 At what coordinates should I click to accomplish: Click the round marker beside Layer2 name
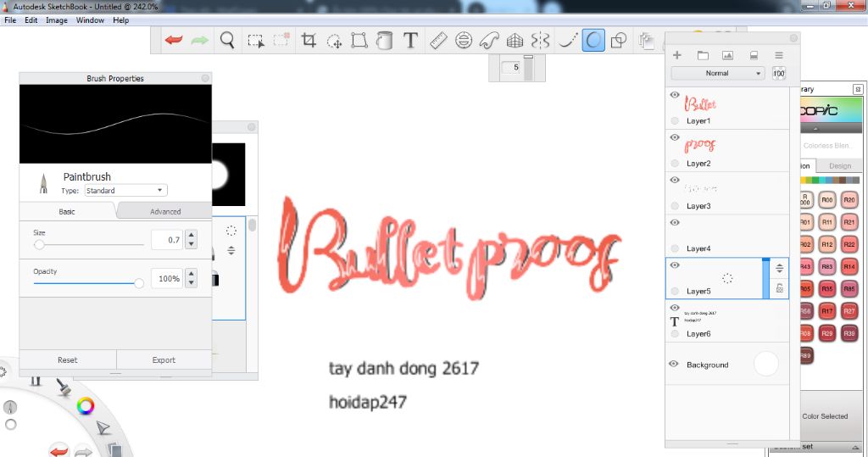674,164
